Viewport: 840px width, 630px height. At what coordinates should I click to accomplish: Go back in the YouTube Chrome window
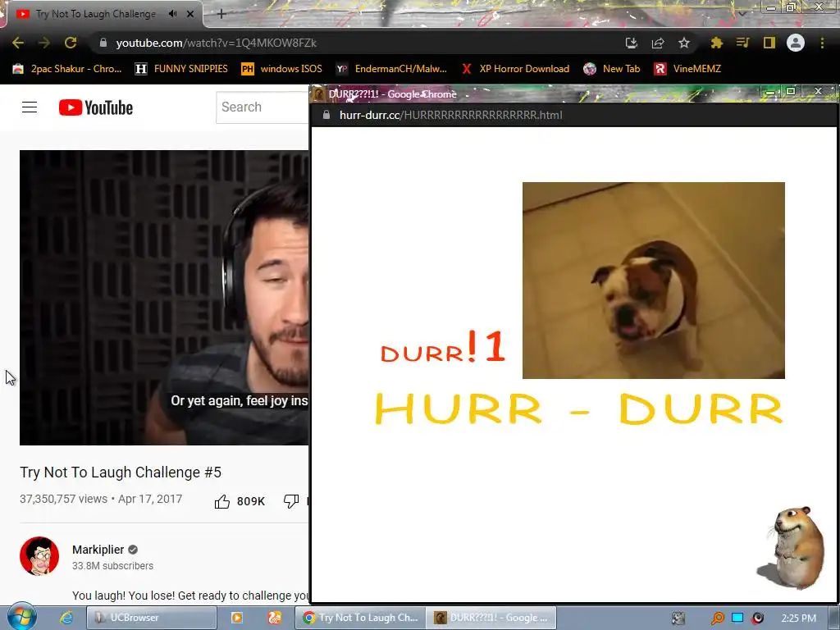18,43
